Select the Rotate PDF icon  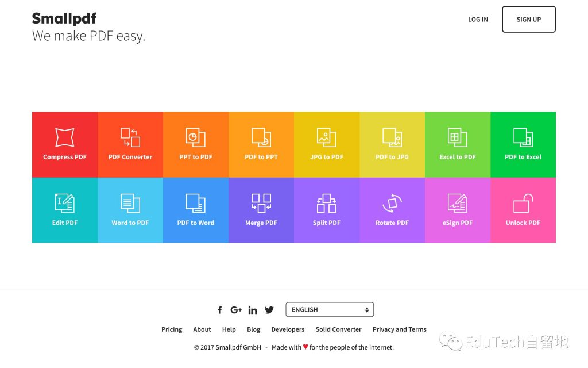pyautogui.click(x=392, y=203)
